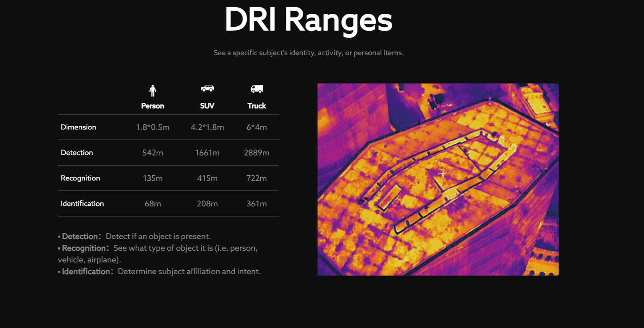Select the Dimension row label
Viewport: 644px width, 328px height.
(78, 127)
